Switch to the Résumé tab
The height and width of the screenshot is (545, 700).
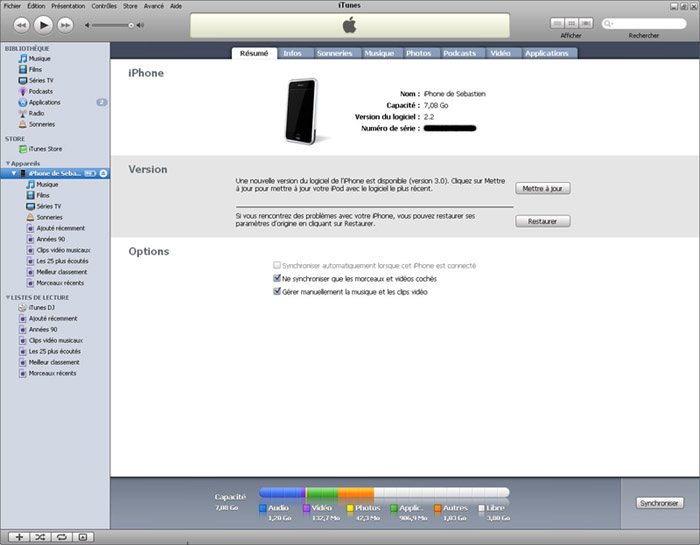click(x=254, y=53)
